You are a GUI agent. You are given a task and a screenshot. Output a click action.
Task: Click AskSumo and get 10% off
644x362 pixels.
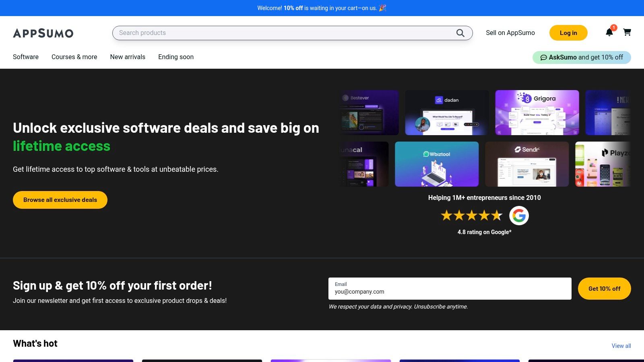(582, 58)
